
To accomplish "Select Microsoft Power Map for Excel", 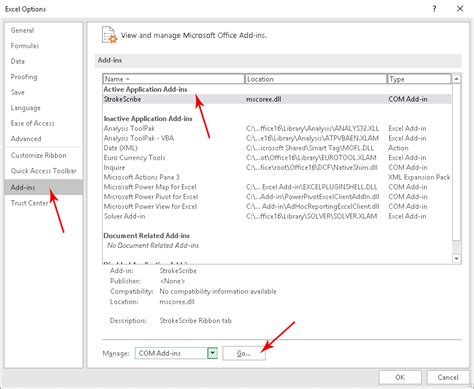I will click(x=277, y=187).
